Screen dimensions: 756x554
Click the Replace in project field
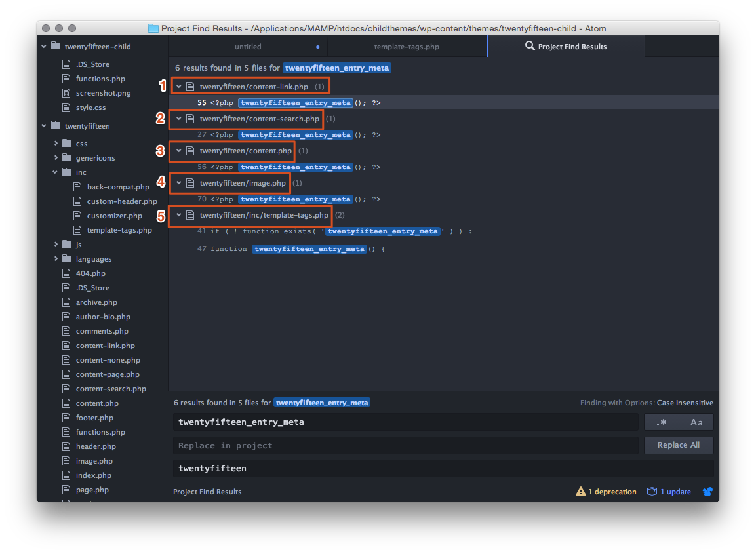click(x=405, y=446)
